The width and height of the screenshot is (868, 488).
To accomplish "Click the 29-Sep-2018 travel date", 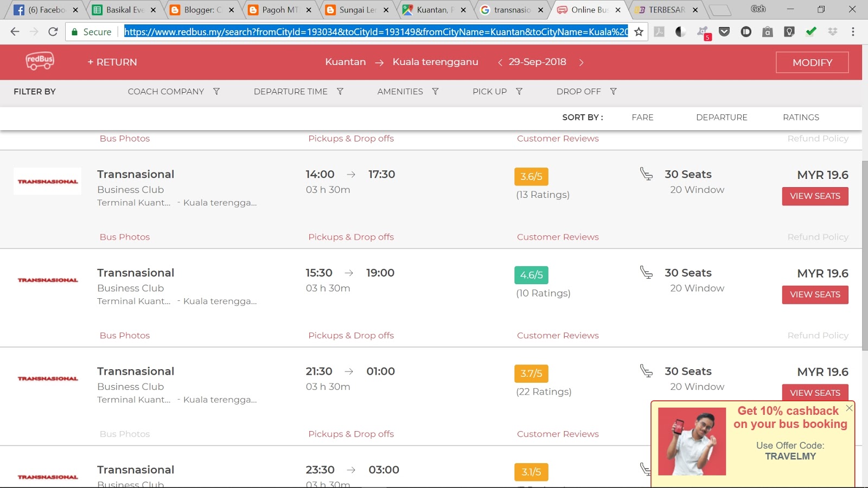I will [x=537, y=62].
